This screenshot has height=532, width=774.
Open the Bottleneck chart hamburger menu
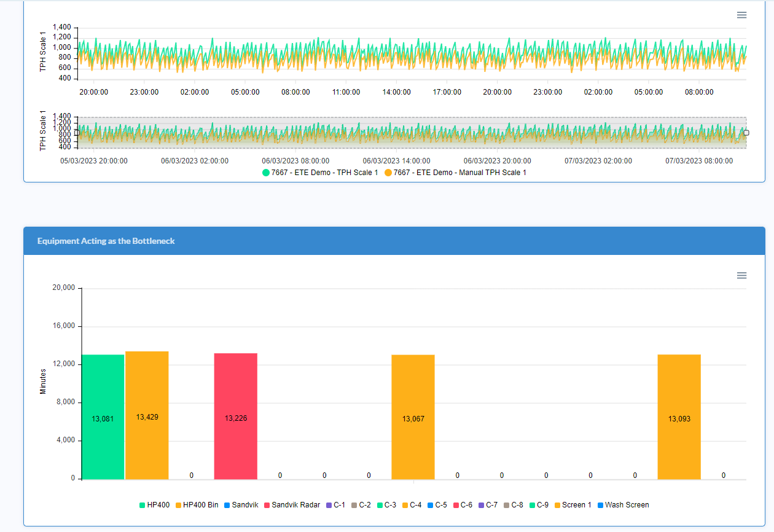(x=741, y=275)
